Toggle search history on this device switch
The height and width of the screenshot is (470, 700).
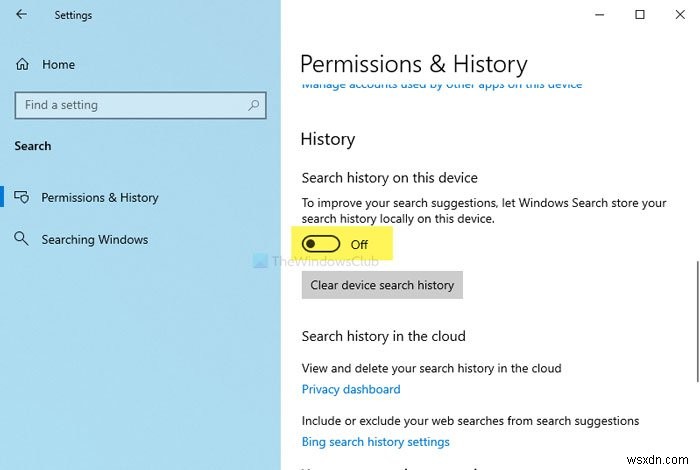[321, 244]
